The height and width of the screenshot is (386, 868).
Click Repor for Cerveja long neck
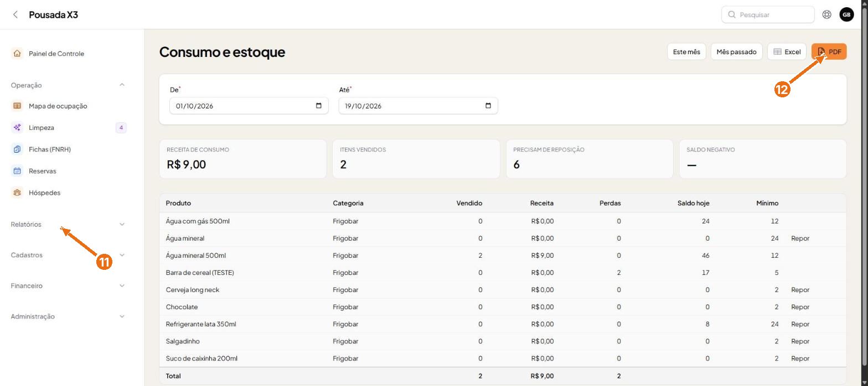point(800,290)
